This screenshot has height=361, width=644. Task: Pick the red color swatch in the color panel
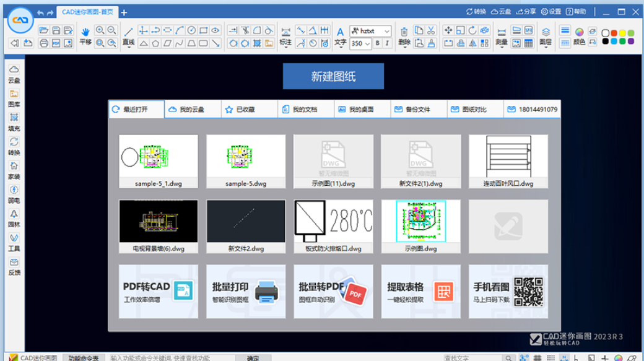pos(615,33)
